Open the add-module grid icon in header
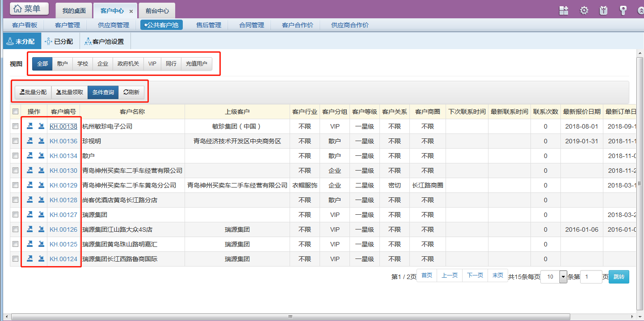Image resolution: width=644 pixels, height=321 pixels. [564, 10]
